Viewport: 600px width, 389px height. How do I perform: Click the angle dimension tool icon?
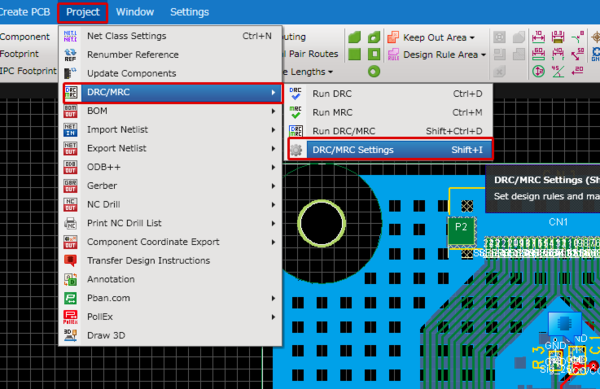tap(558, 71)
